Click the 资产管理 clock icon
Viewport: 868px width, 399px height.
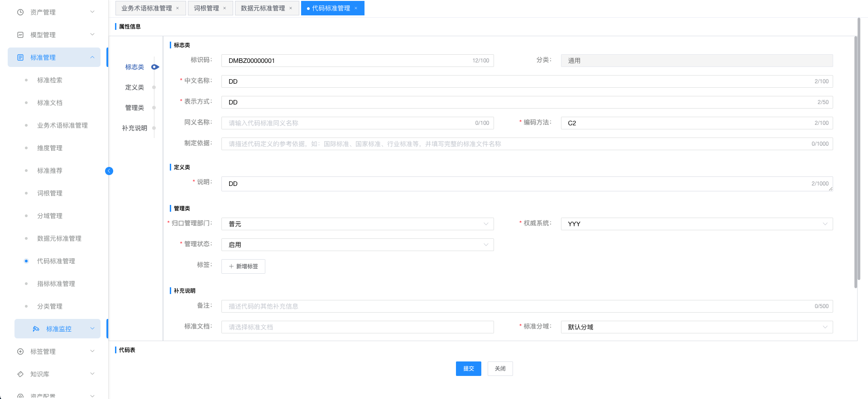(x=20, y=12)
